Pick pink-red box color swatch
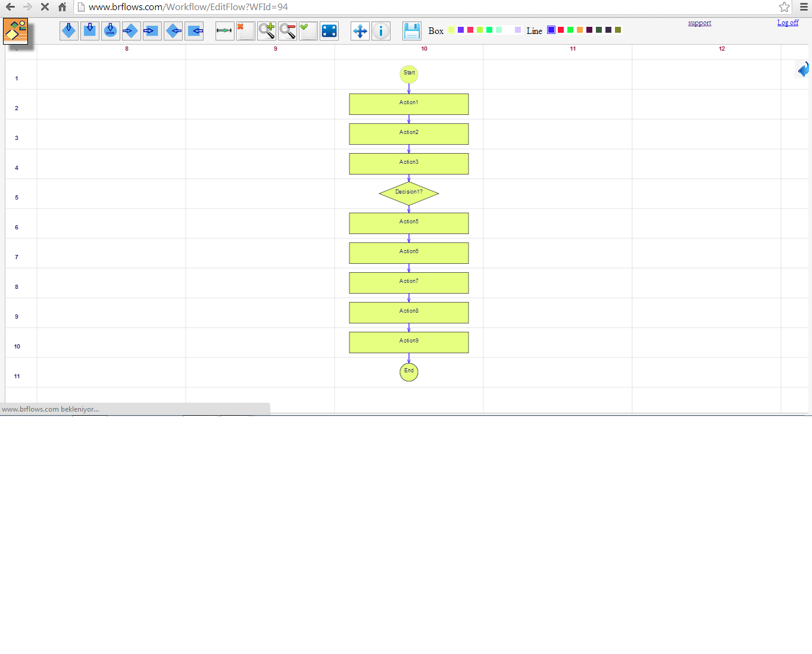The width and height of the screenshot is (812, 654). click(x=470, y=30)
